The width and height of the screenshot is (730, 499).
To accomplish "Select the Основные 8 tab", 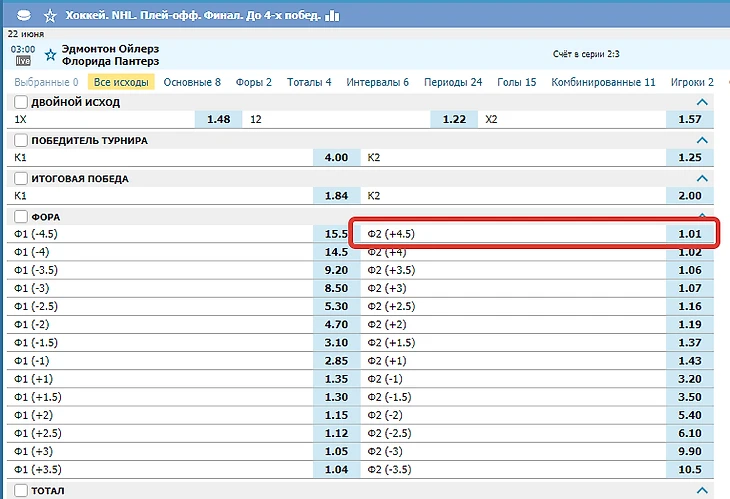I will (x=192, y=82).
